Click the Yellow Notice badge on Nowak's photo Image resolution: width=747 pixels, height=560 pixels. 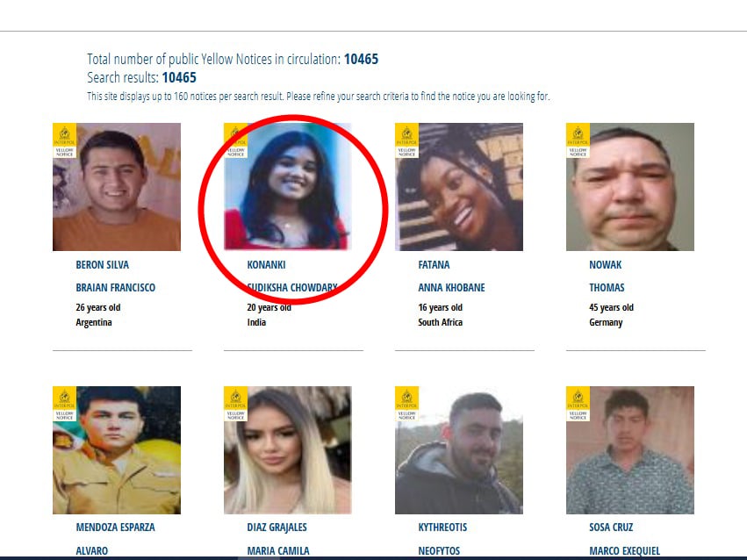pyautogui.click(x=578, y=140)
